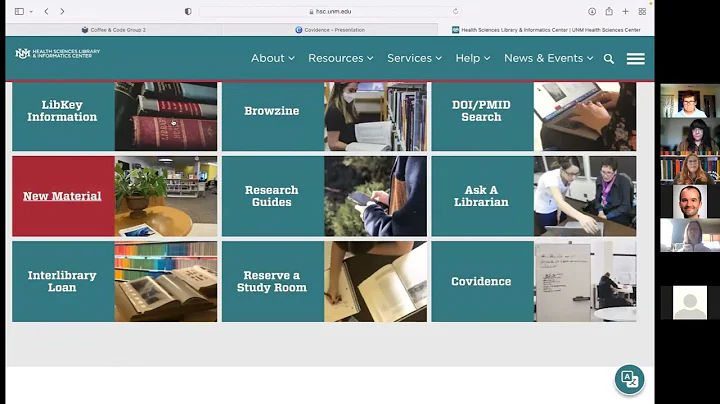Open the site search magnifier icon

tap(609, 59)
